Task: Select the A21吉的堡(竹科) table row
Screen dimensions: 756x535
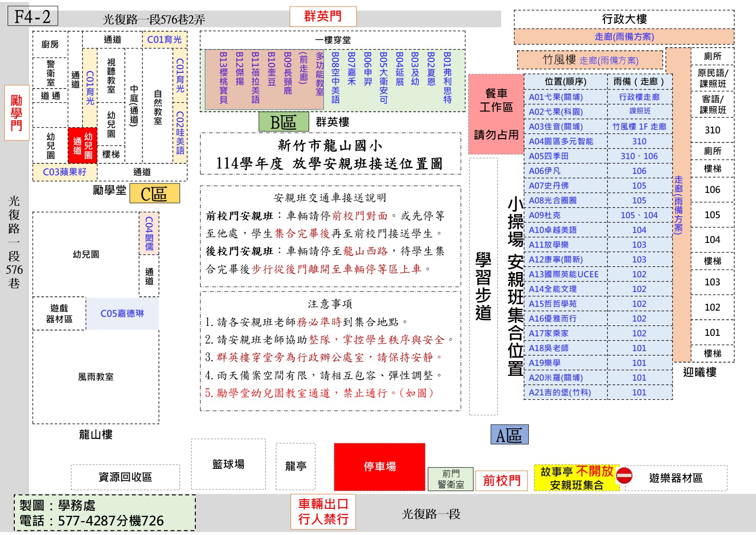Action: [598, 393]
